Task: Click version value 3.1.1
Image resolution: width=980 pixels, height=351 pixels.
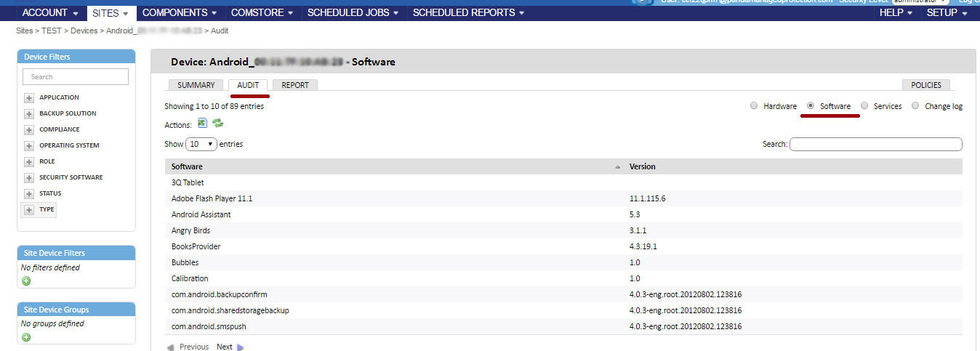Action: tap(638, 230)
